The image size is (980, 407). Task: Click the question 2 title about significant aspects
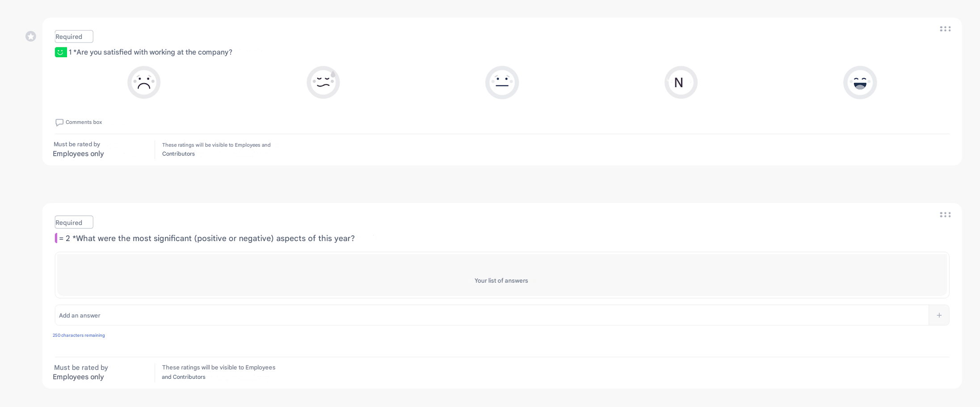214,238
